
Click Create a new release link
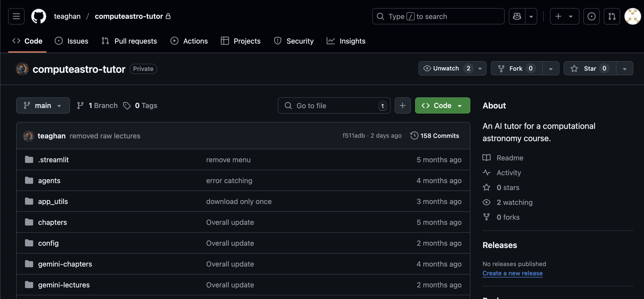point(512,273)
